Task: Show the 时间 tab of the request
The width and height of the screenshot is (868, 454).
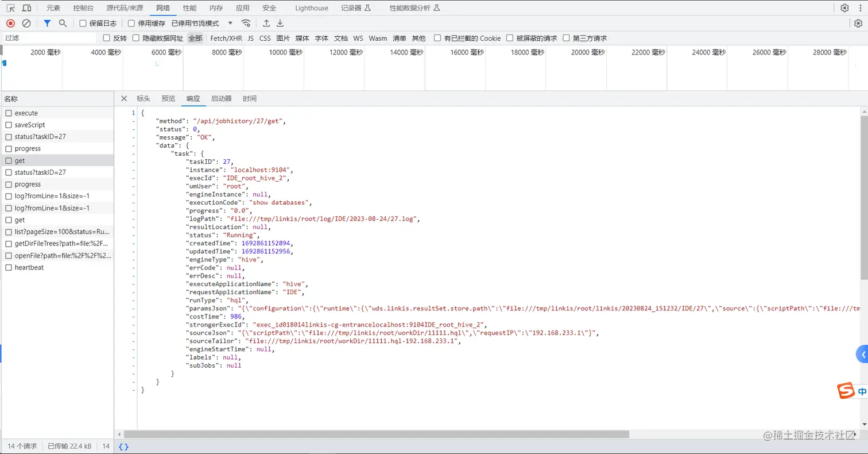Action: [x=250, y=99]
